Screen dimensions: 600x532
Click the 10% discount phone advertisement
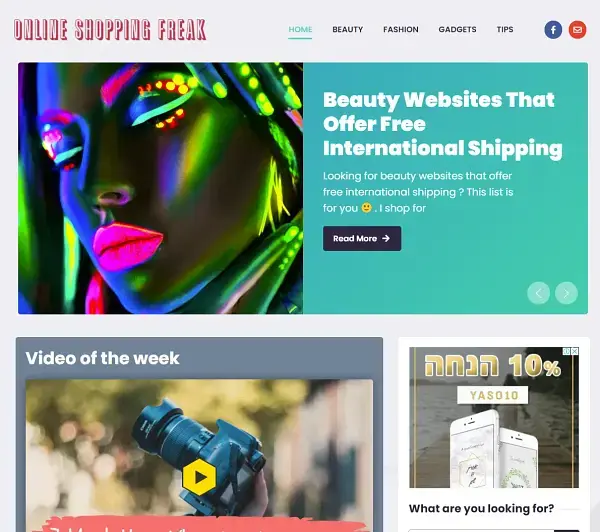point(494,417)
